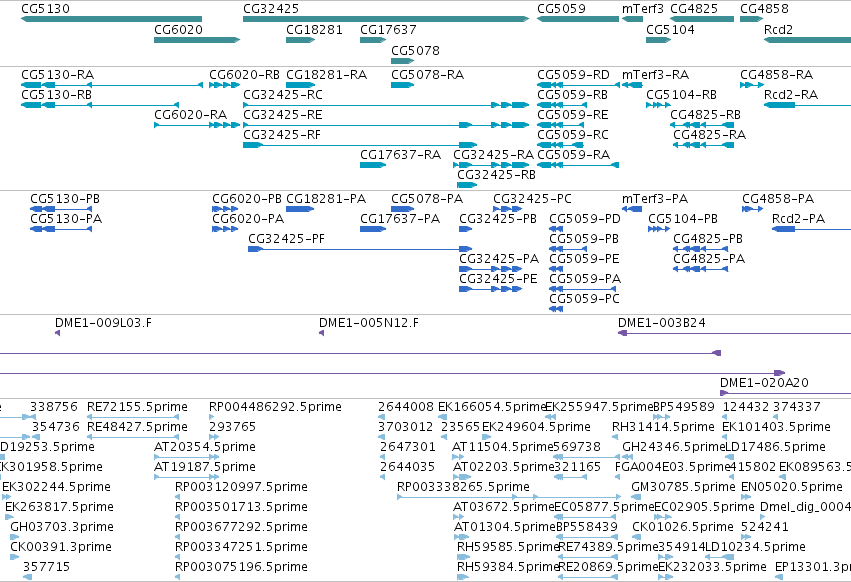Click the CG32425-RF transcript label

click(282, 135)
